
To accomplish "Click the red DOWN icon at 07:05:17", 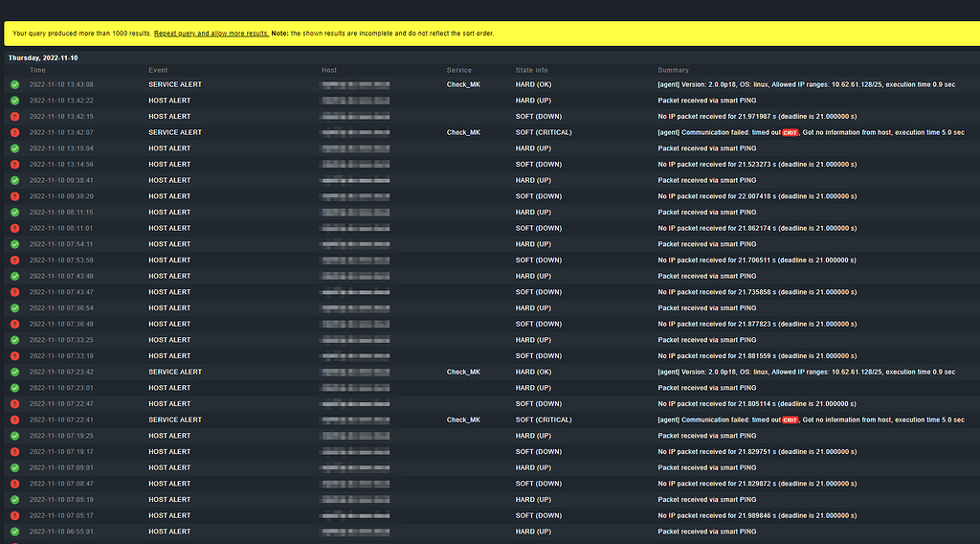I will coord(14,515).
